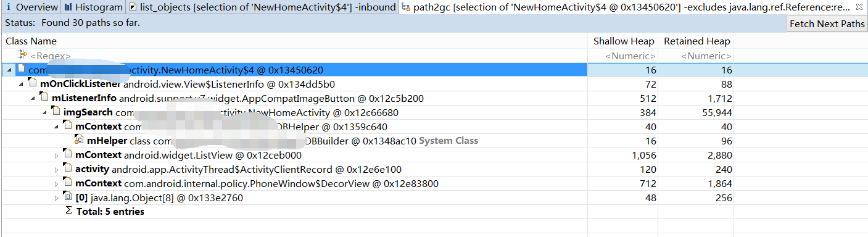Sort by the Retained Heap column header

pyautogui.click(x=696, y=41)
